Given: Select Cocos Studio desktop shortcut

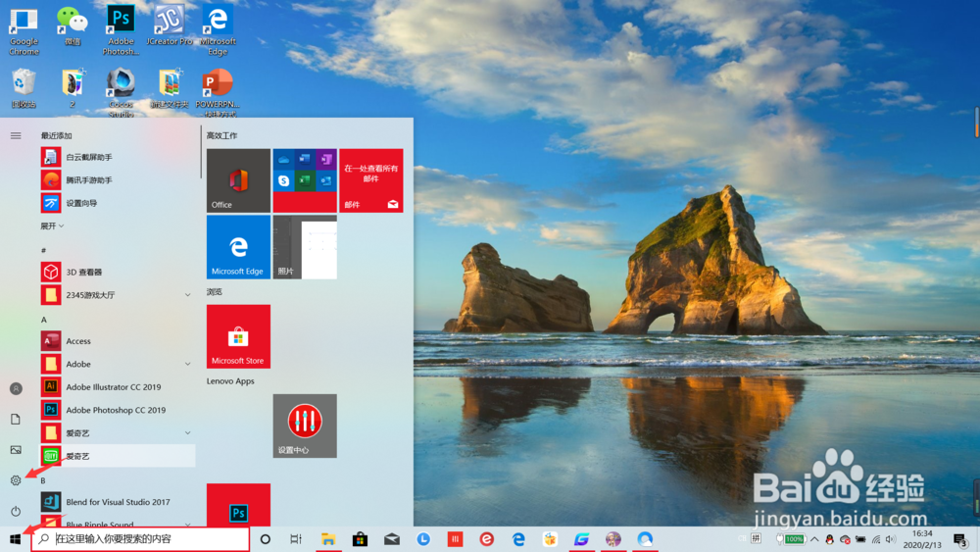Looking at the screenshot, I should (121, 93).
